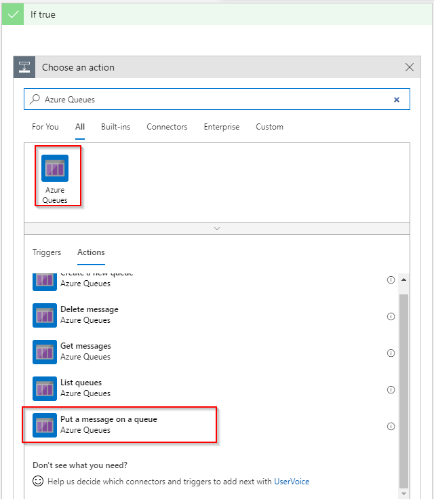This screenshot has height=504, width=434.
Task: Click the scrollbar up arrow in actions list
Action: 403,279
